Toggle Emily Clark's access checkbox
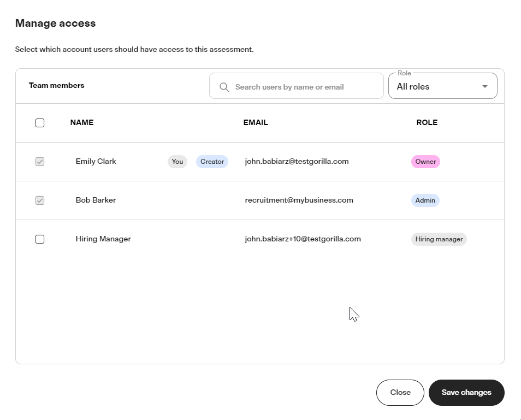The height and width of the screenshot is (420, 521). (40, 162)
